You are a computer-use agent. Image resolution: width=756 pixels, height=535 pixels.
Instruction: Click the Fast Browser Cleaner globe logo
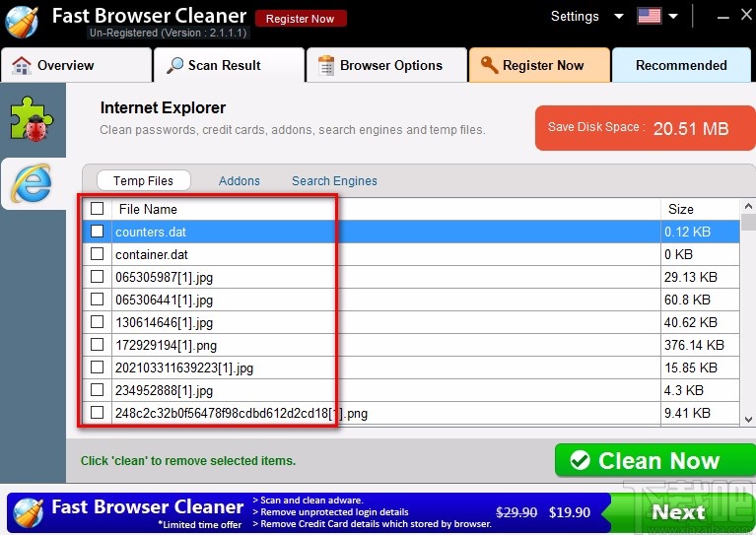[x=22, y=22]
